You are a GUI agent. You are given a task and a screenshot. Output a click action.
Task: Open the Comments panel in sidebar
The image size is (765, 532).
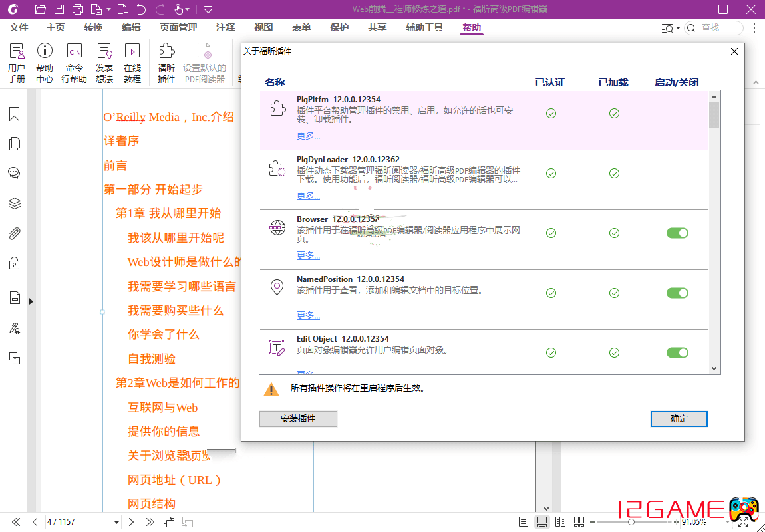[x=15, y=173]
